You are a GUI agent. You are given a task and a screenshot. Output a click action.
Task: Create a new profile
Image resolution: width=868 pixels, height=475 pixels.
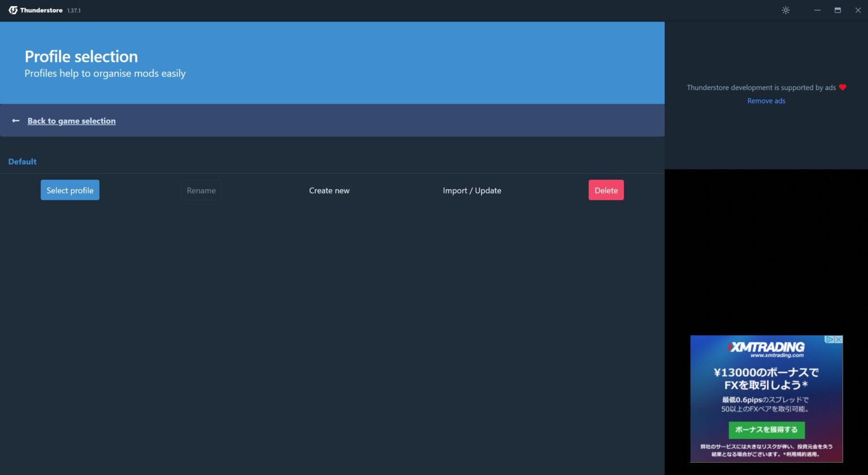(x=329, y=190)
